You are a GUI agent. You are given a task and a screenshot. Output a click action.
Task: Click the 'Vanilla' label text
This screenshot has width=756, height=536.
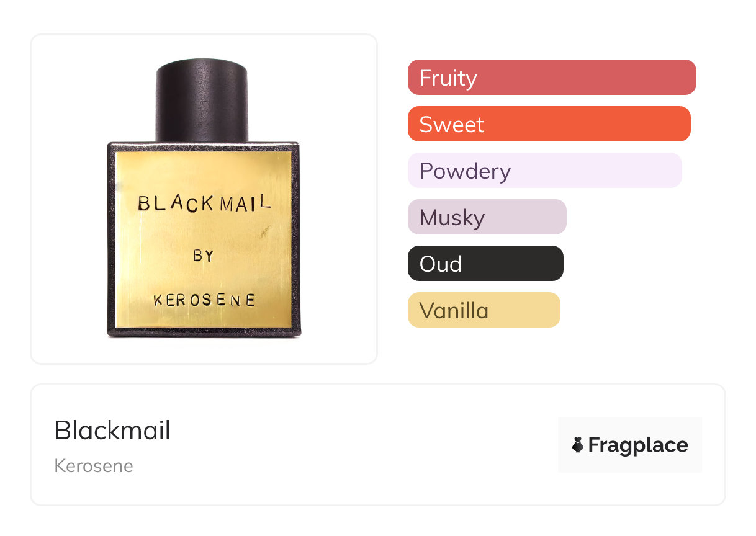454,311
